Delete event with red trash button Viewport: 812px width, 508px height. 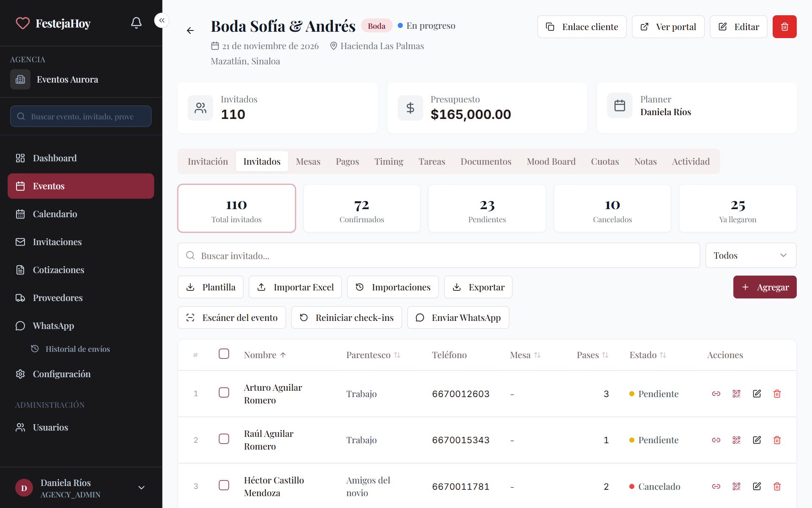tap(785, 27)
